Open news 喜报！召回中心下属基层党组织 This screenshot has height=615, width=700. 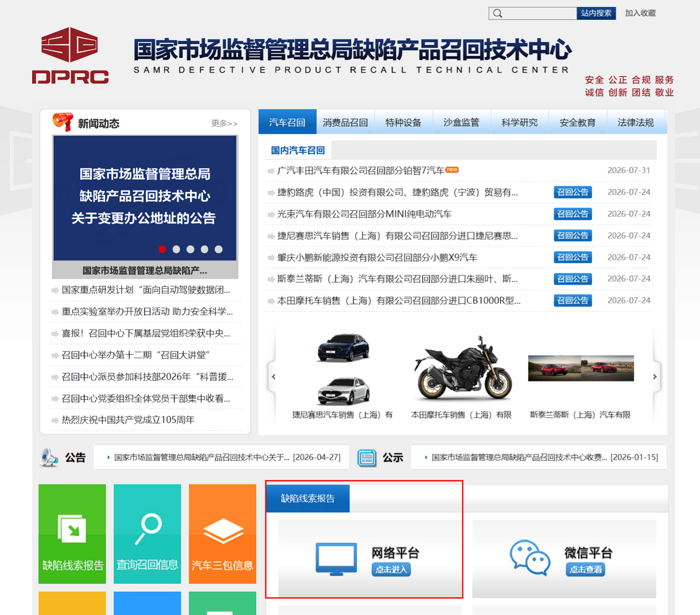(x=146, y=333)
